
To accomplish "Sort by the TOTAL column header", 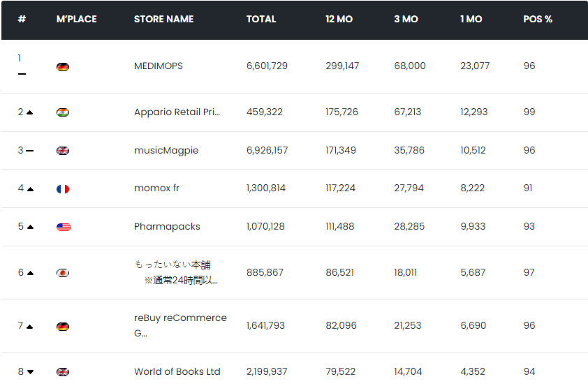I will (x=260, y=19).
